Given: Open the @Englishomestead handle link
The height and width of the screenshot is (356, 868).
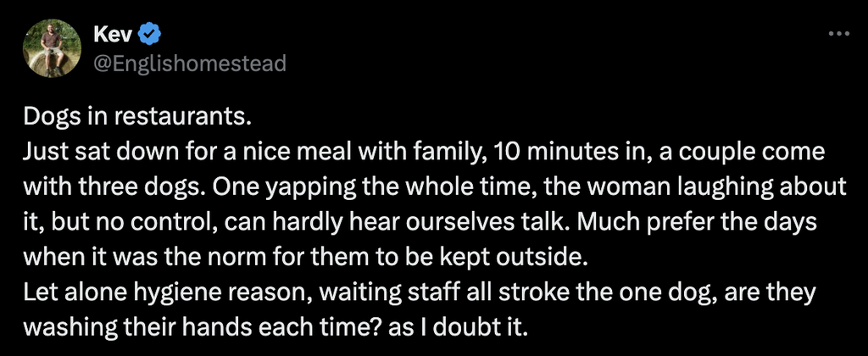Looking at the screenshot, I should [x=191, y=63].
